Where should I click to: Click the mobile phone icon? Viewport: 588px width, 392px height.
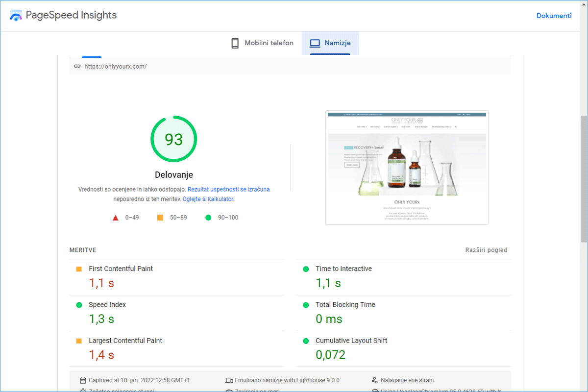point(235,43)
